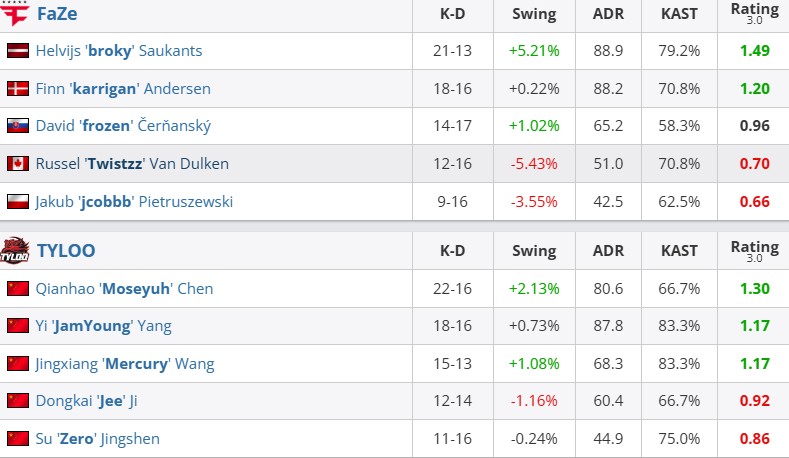Open Qianhao 'Moseyuh' Chen player profile
789x458 pixels.
click(x=124, y=289)
